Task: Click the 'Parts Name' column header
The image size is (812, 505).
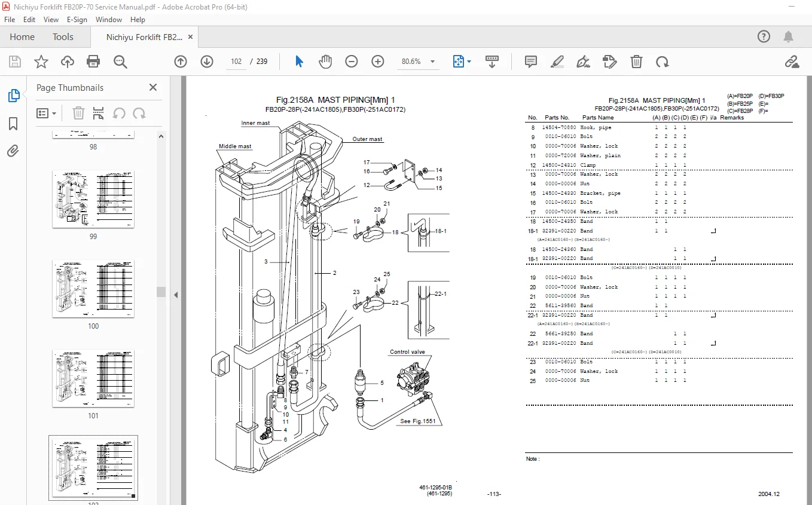Action: point(598,118)
